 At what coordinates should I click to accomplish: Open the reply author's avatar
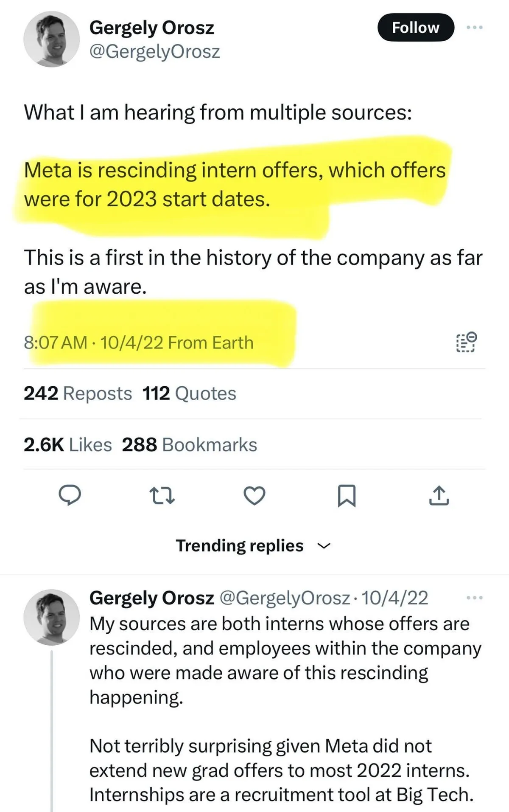click(x=51, y=617)
